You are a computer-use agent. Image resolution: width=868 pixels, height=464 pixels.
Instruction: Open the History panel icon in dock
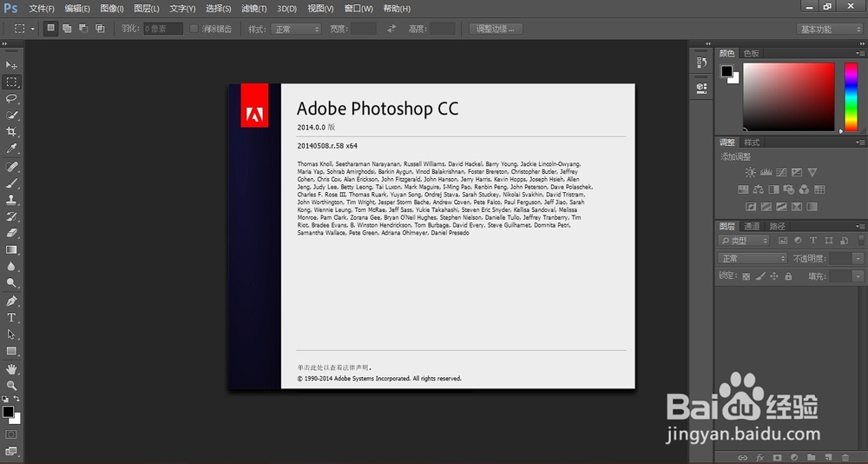701,63
